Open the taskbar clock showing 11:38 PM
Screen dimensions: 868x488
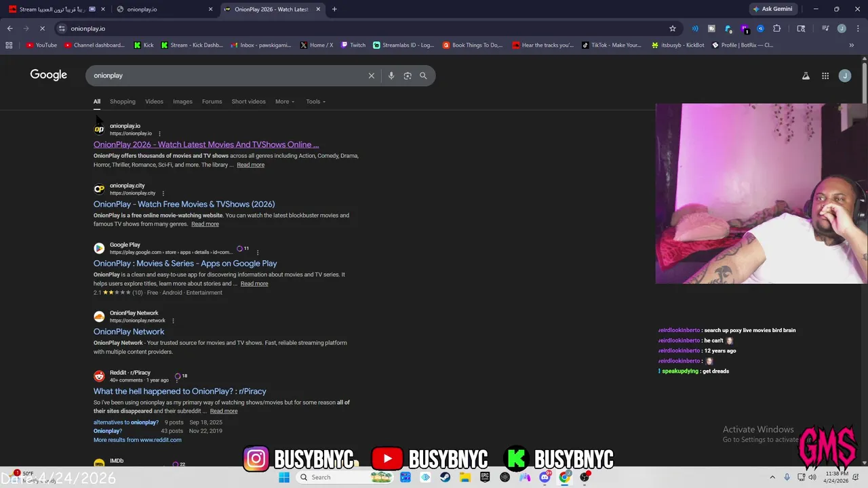(x=837, y=477)
